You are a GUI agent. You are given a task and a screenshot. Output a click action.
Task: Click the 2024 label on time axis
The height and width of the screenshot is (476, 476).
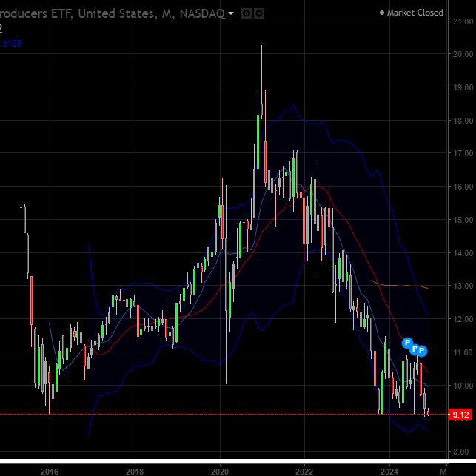pos(389,472)
